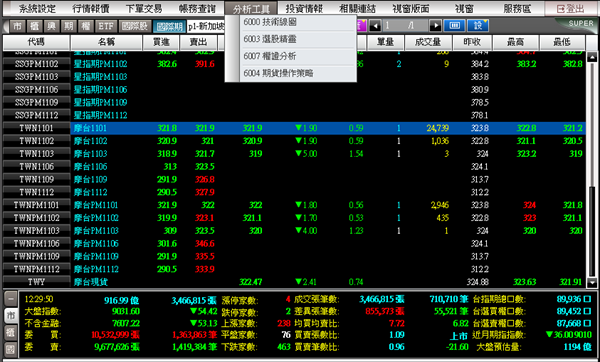Select the ETF category button
This screenshot has width=600, height=362.
[x=105, y=26]
